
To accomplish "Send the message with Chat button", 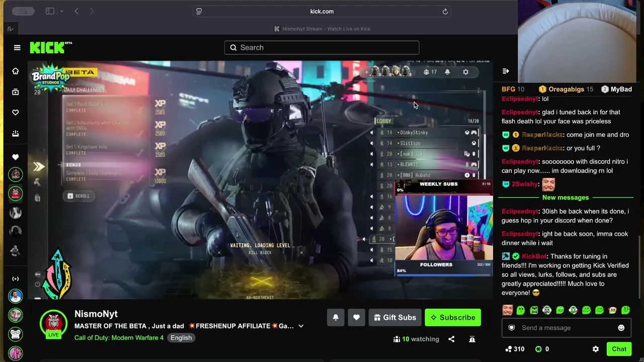I will click(619, 349).
